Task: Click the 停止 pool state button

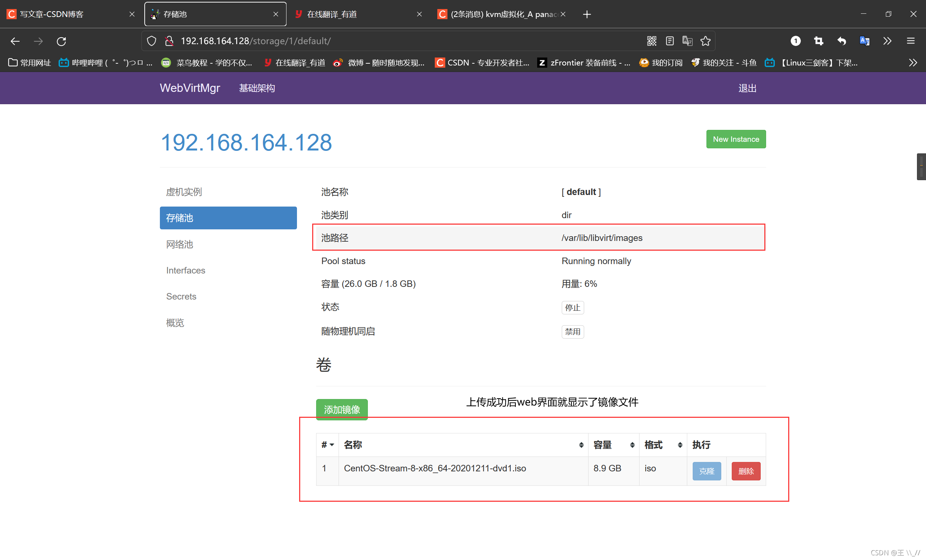Action: pos(572,307)
